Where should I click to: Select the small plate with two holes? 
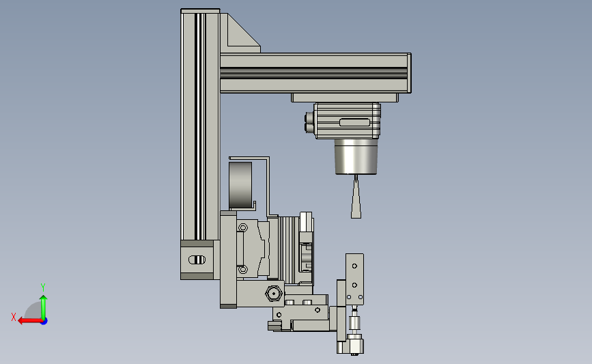tap(354, 279)
